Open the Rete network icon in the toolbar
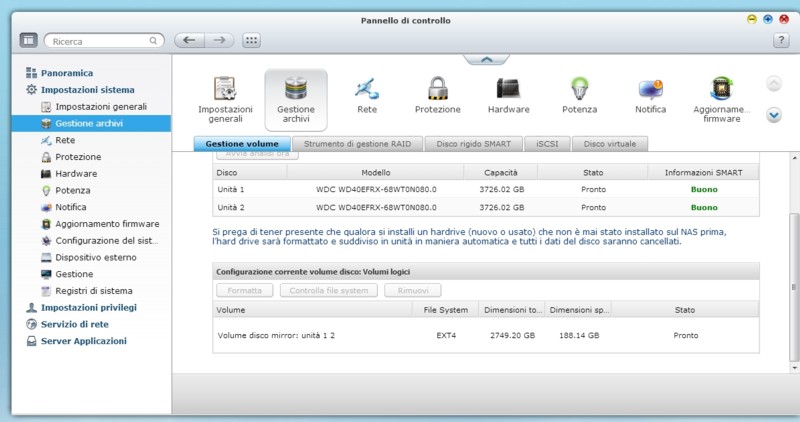800x422 pixels. [x=366, y=92]
